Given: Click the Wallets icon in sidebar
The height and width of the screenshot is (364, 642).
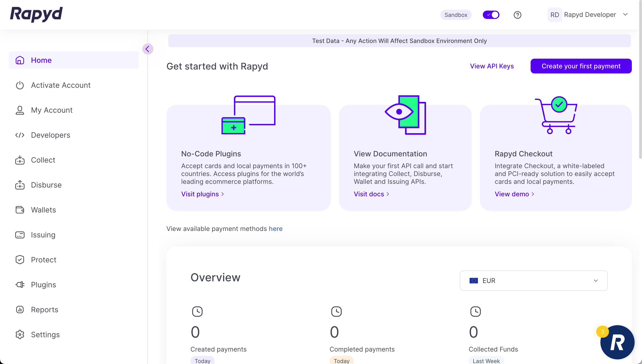Looking at the screenshot, I should point(20,210).
